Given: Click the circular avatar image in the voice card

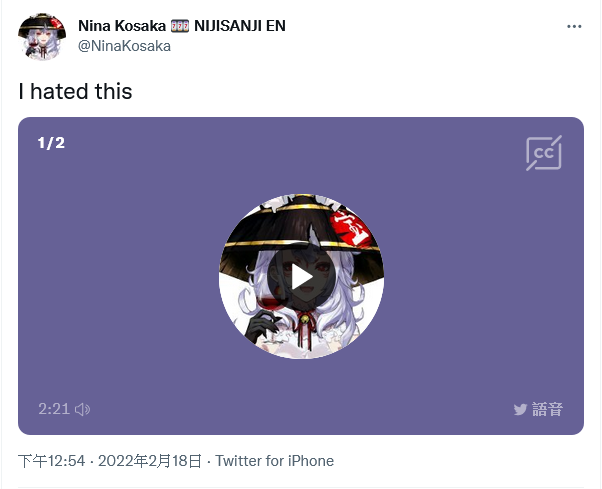Looking at the screenshot, I should [x=301, y=276].
